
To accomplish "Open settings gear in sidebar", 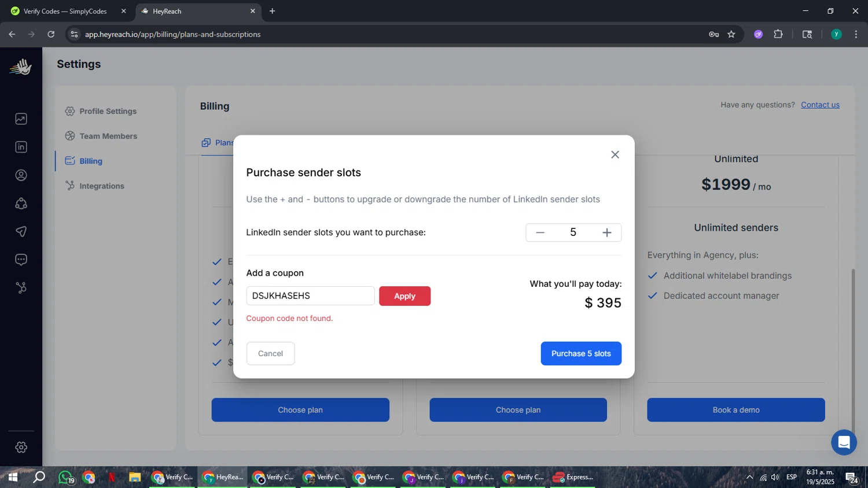I will point(21,448).
